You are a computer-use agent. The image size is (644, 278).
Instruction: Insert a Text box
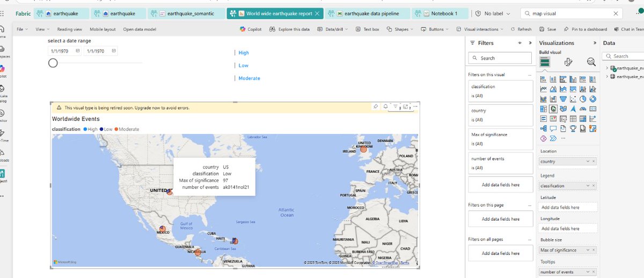(367, 30)
